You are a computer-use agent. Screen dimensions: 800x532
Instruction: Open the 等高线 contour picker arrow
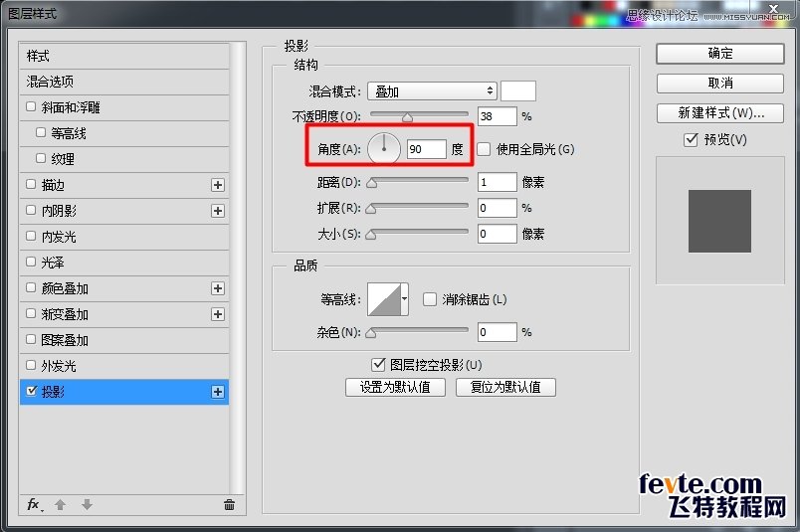point(404,299)
